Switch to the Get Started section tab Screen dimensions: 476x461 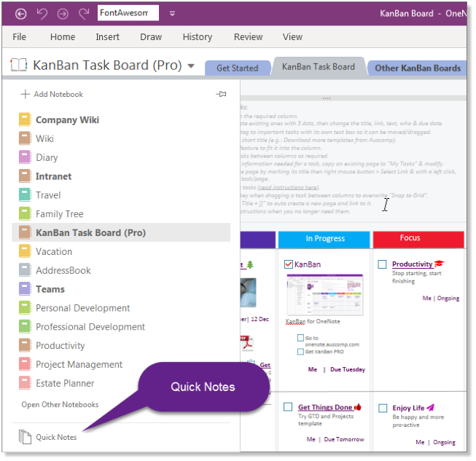tap(238, 68)
